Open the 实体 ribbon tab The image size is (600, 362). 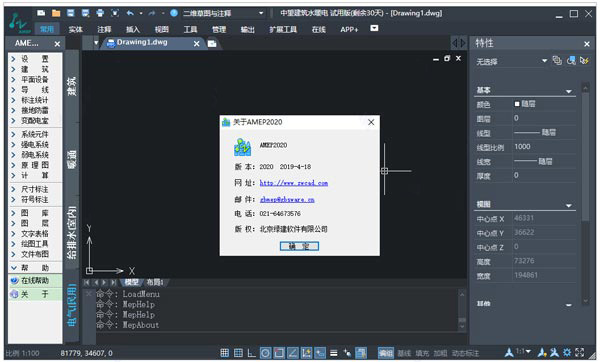75,29
